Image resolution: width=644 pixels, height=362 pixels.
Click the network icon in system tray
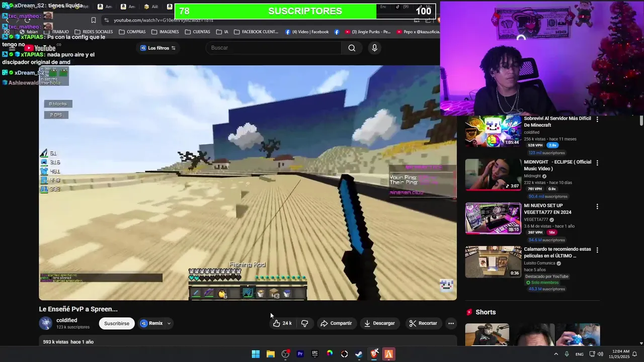coord(592,354)
